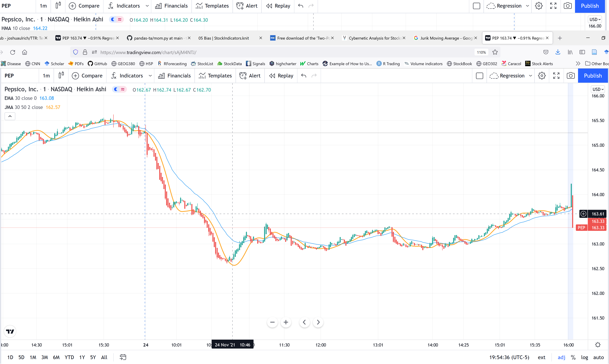609x364 pixels.
Task: Undo last chart action in main toolbar
Action: 303,76
